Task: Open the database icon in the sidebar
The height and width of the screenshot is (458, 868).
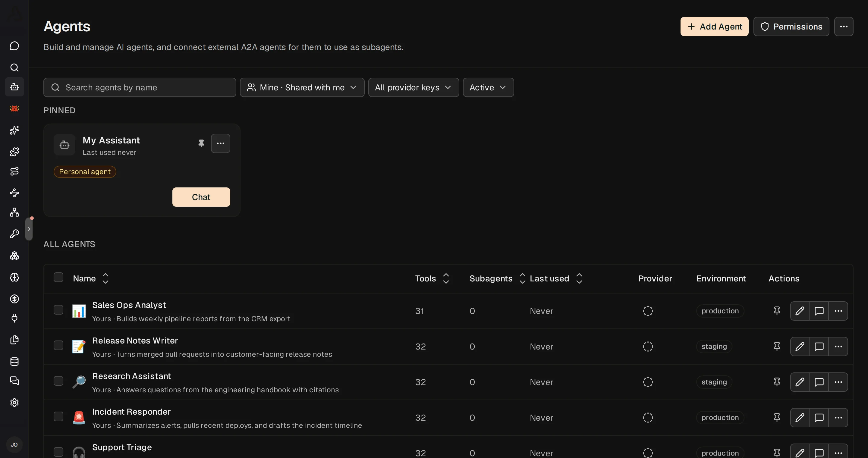Action: pos(14,362)
